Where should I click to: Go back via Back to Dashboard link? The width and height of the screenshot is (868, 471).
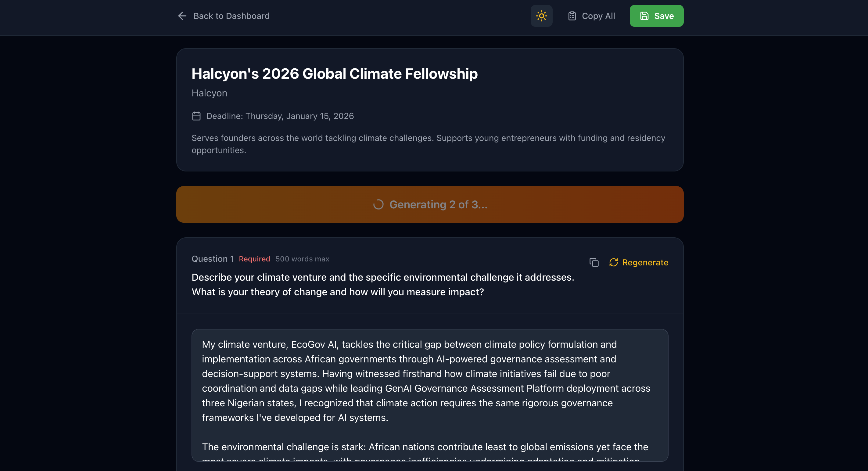click(231, 16)
